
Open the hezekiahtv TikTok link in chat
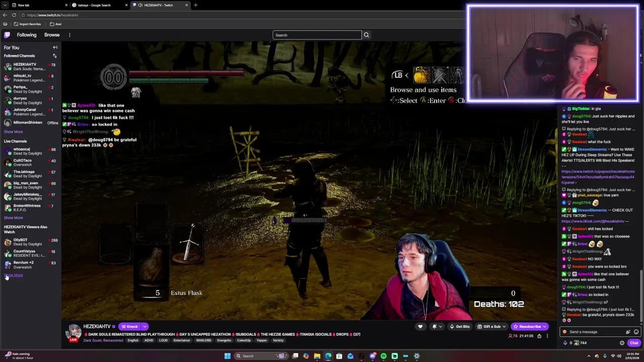(593, 221)
